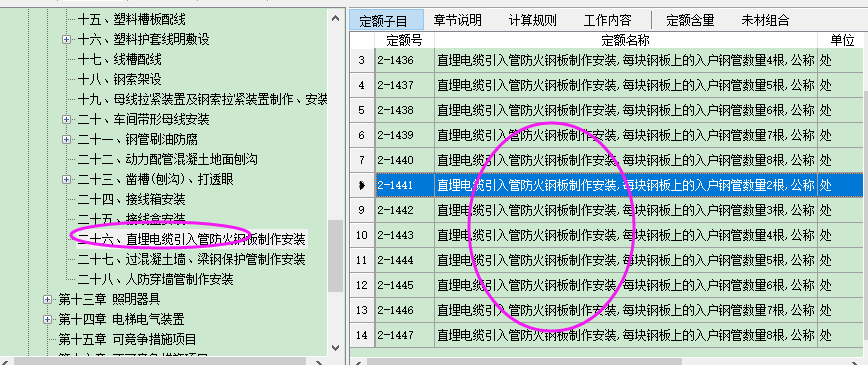Select highlighted quota row 2-1441
This screenshot has height=365, width=868.
click(607, 185)
